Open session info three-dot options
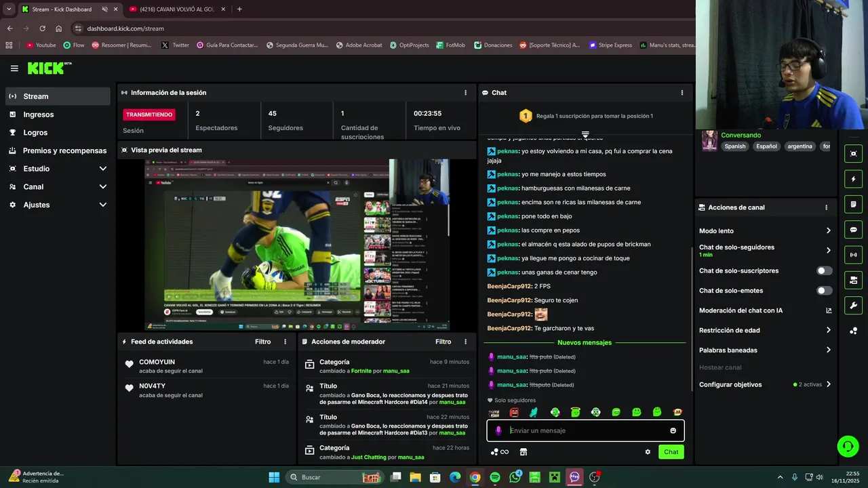Viewport: 868px width, 488px height. [x=465, y=93]
